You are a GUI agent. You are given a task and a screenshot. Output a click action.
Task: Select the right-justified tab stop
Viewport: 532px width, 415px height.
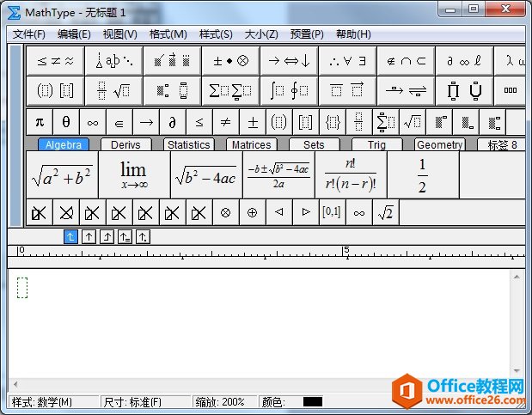pos(107,237)
